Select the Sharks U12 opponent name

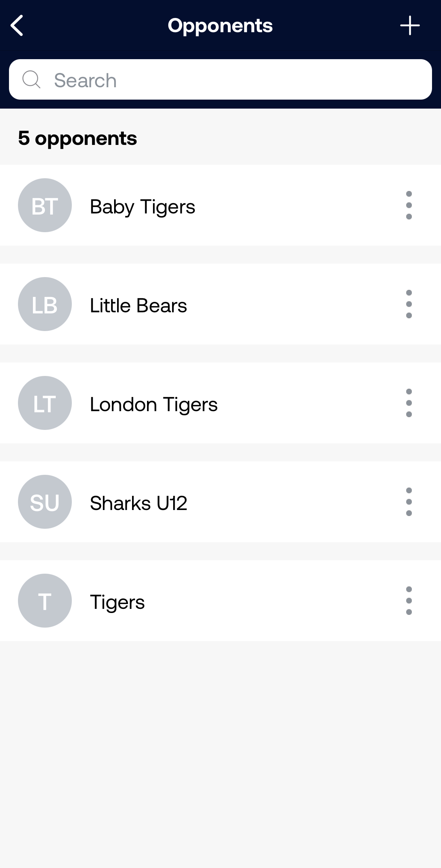[x=138, y=503]
